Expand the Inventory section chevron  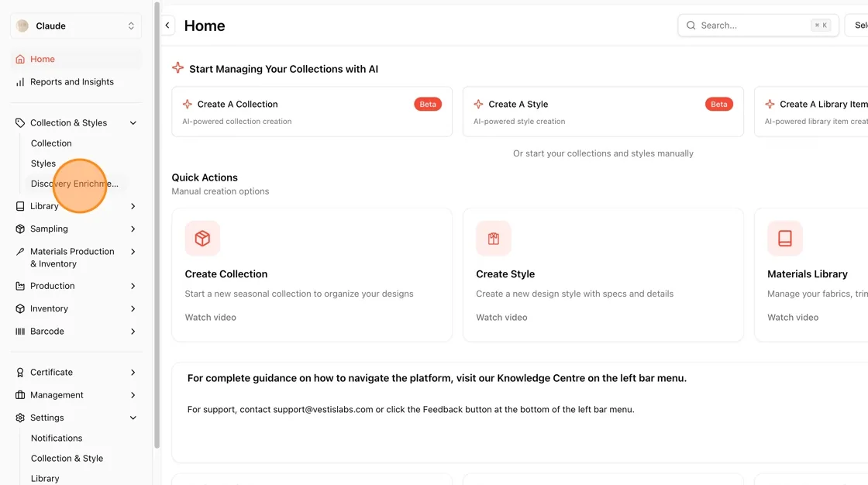click(x=133, y=309)
